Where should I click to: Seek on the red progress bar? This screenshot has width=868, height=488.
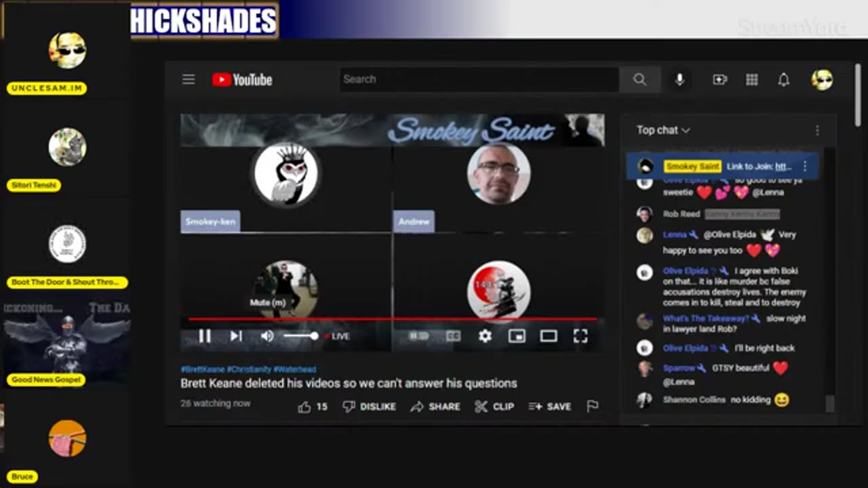[392, 319]
